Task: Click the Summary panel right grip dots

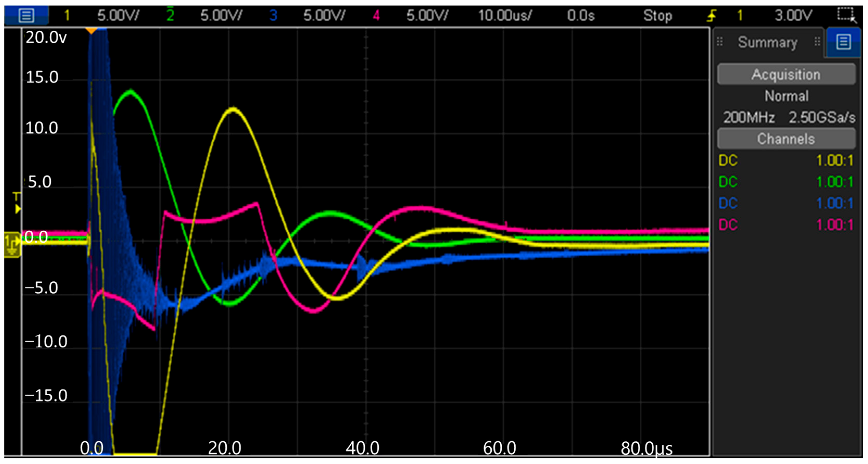Action: (818, 42)
